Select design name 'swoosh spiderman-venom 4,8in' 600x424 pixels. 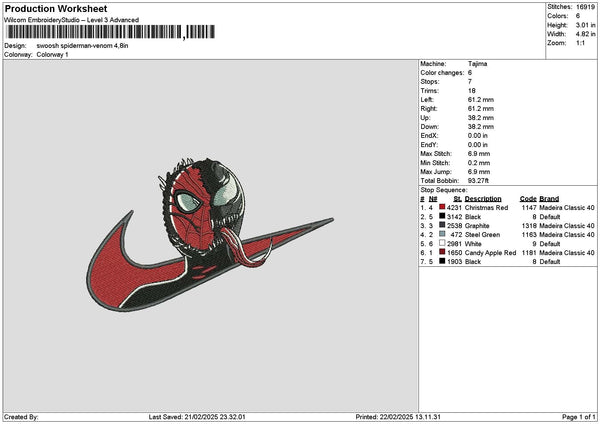(82, 46)
